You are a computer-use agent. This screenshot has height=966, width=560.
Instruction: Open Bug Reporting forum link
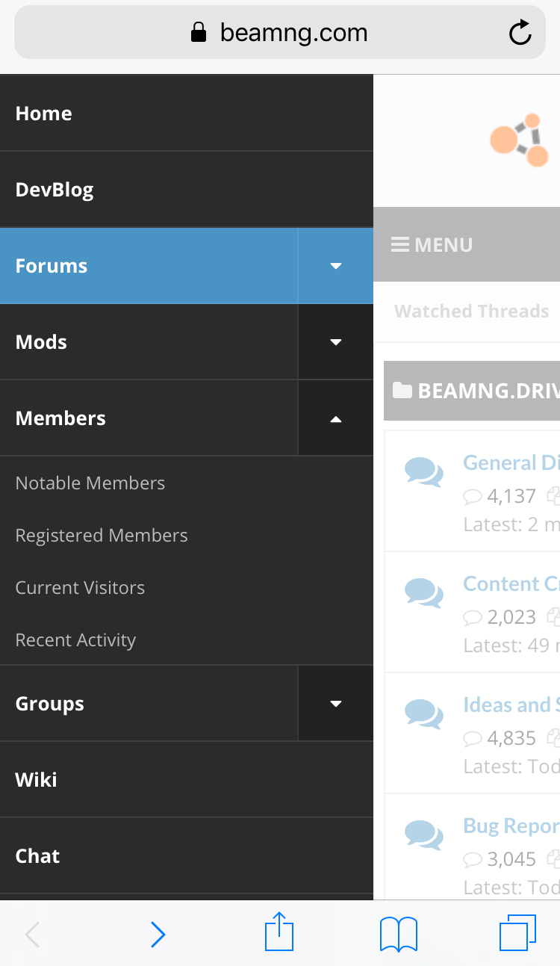(x=511, y=826)
